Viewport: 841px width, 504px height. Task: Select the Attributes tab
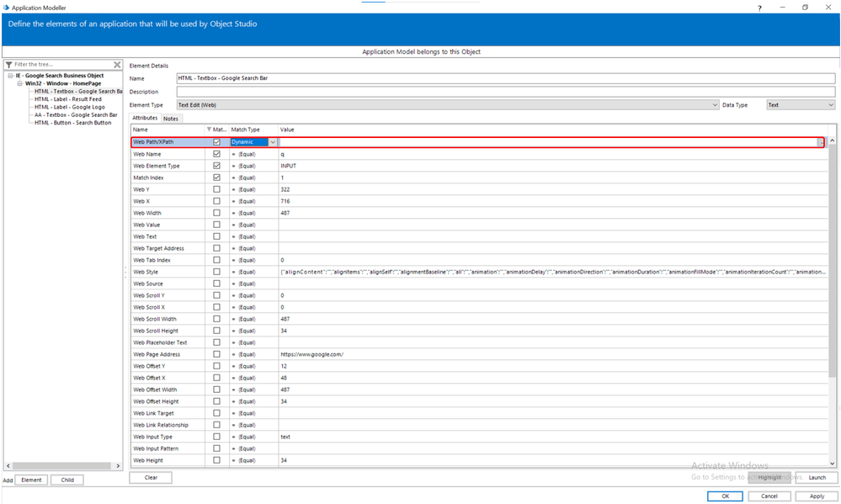pyautogui.click(x=145, y=119)
